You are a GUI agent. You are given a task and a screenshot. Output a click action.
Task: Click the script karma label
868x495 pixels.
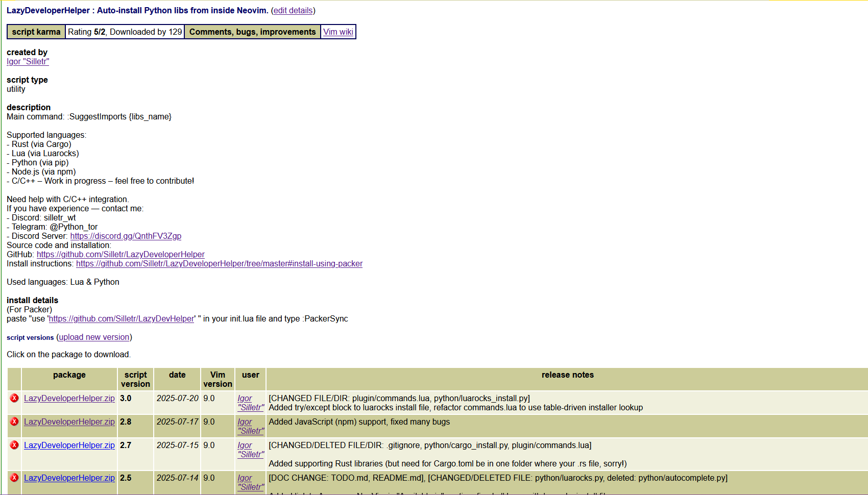point(36,32)
